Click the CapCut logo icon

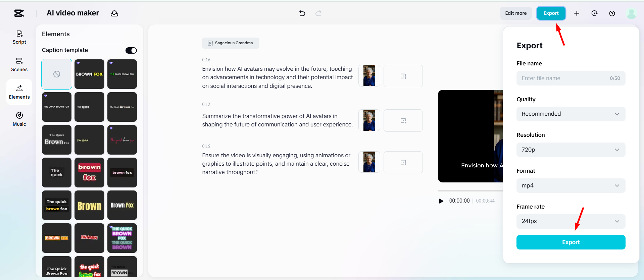[19, 13]
